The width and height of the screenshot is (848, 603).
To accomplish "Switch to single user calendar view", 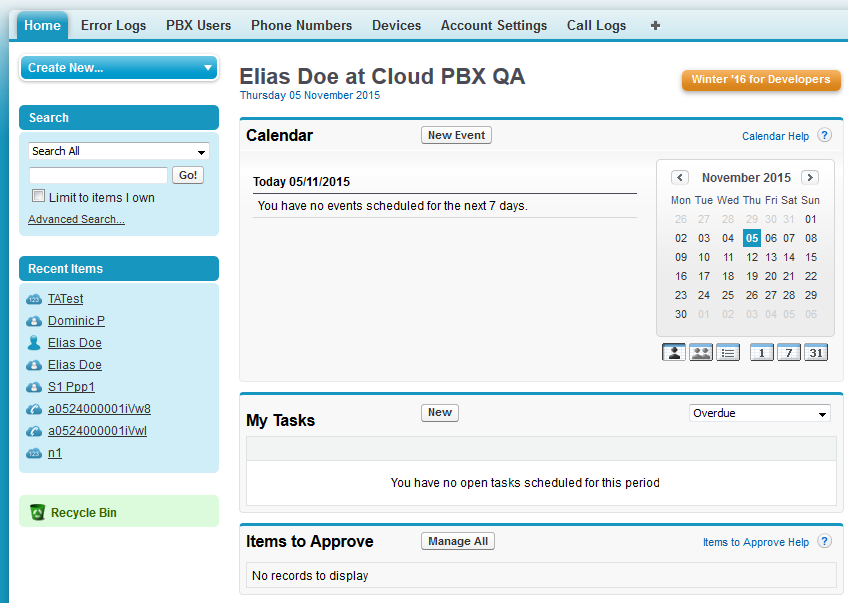I will tap(673, 352).
